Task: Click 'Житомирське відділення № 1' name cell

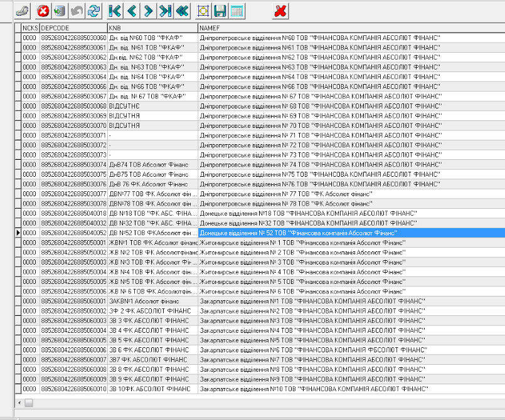Action: pyautogui.click(x=351, y=243)
